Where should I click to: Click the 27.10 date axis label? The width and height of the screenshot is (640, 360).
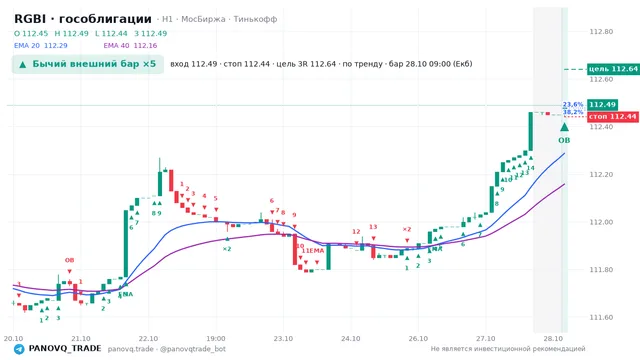(485, 338)
